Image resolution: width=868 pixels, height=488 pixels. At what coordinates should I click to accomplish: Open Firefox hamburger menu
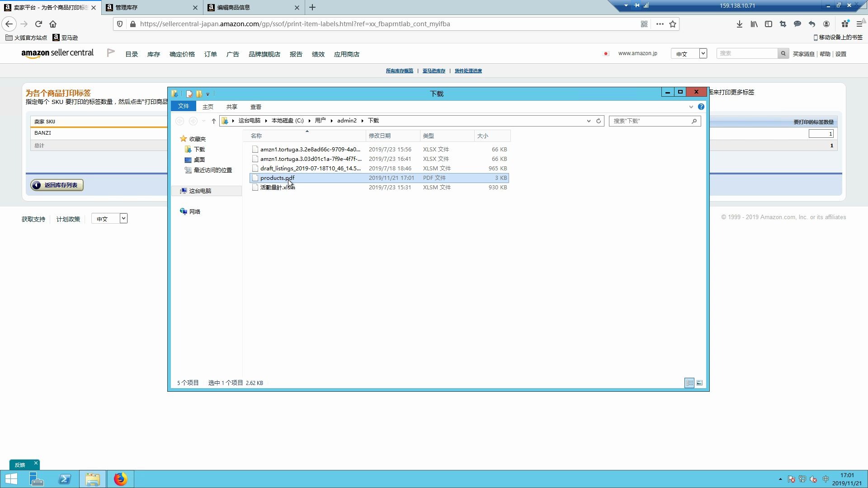859,24
